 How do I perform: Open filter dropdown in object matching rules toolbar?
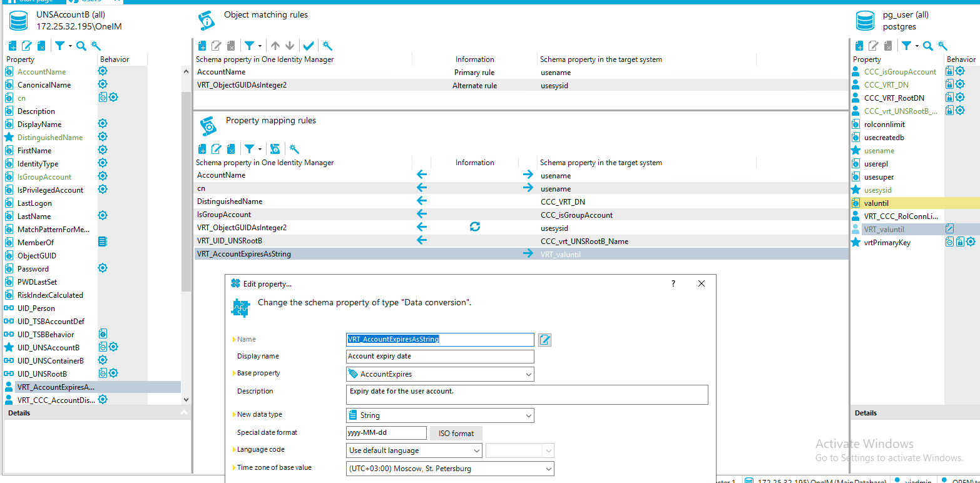[x=252, y=46]
